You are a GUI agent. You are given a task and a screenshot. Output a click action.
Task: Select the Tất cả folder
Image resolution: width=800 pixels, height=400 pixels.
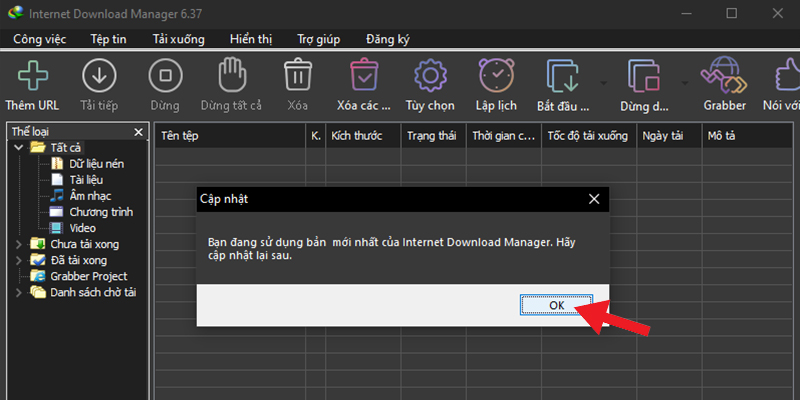[66, 148]
